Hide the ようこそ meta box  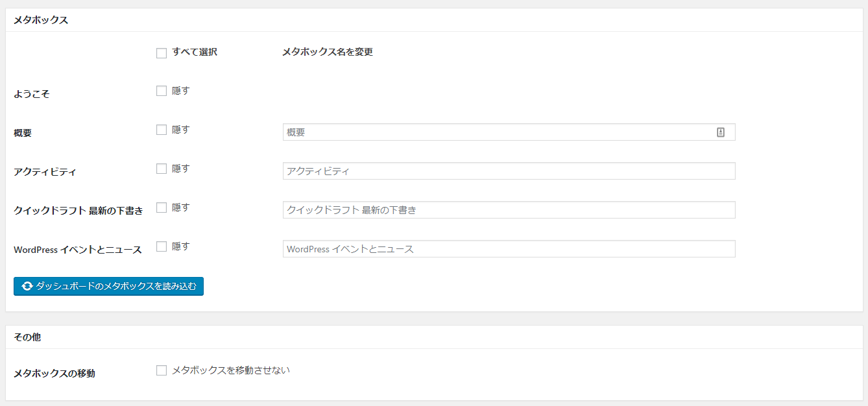pyautogui.click(x=162, y=91)
